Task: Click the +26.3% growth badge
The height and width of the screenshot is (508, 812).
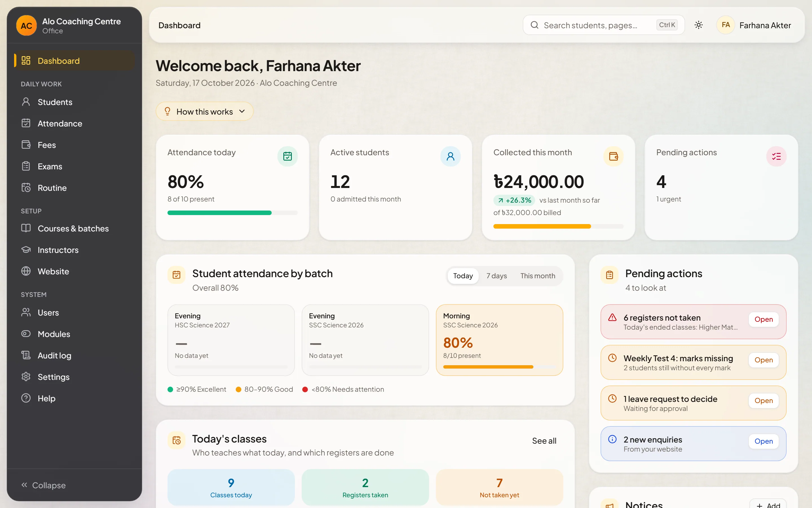Action: 514,200
